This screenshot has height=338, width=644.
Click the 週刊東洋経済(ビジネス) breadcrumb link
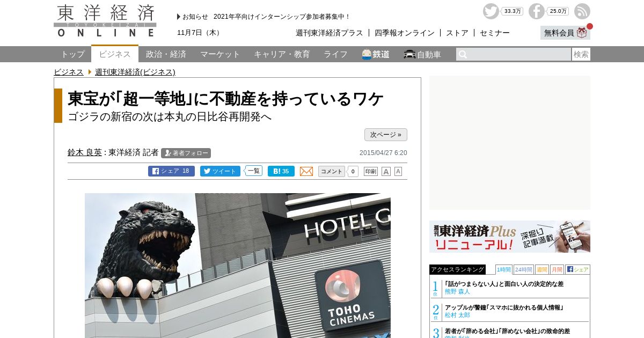click(x=135, y=72)
